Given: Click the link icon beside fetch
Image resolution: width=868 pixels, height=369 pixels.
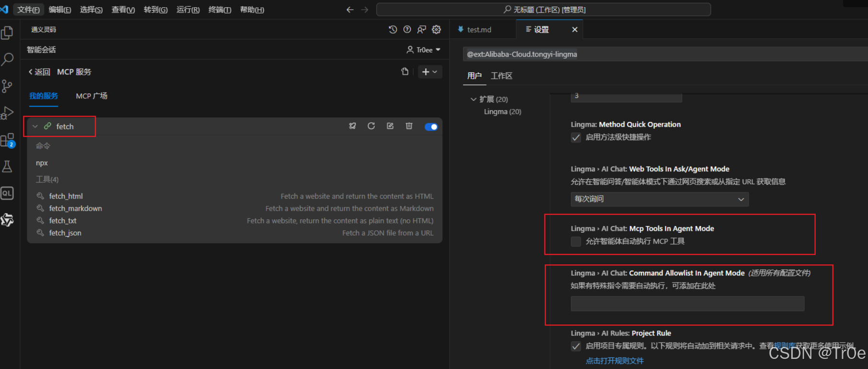Looking at the screenshot, I should click(x=48, y=126).
